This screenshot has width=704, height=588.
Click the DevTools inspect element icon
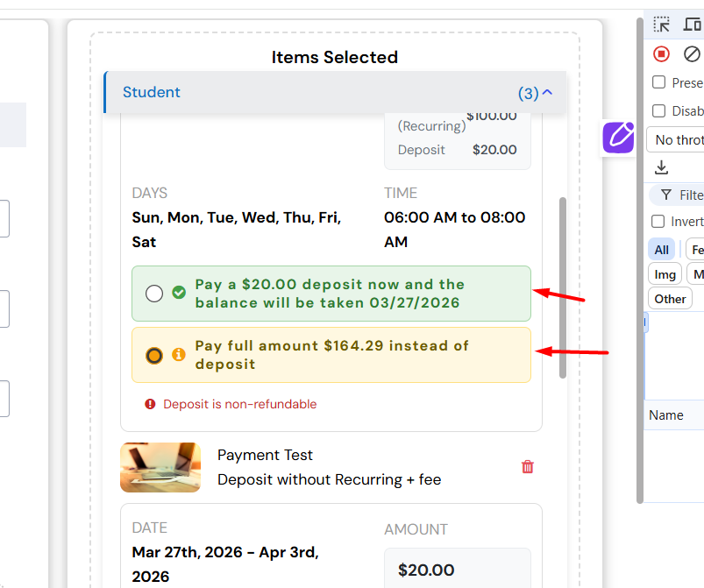662,25
